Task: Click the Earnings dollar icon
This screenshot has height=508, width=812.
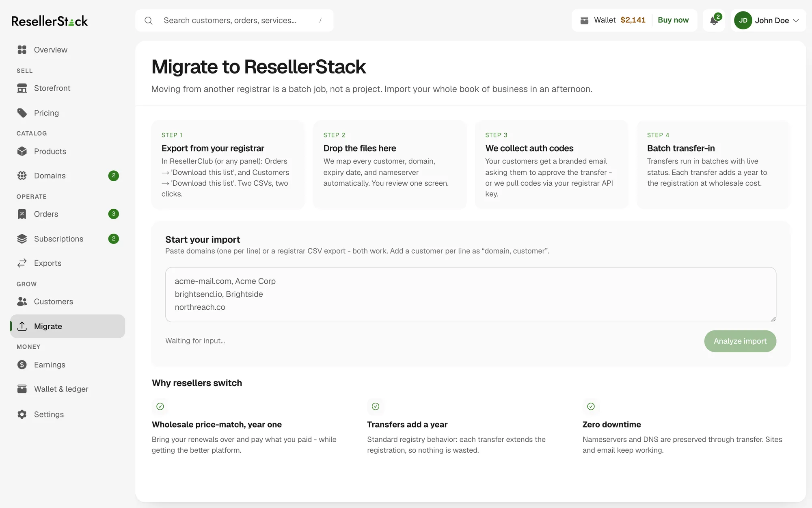Action: 22,365
